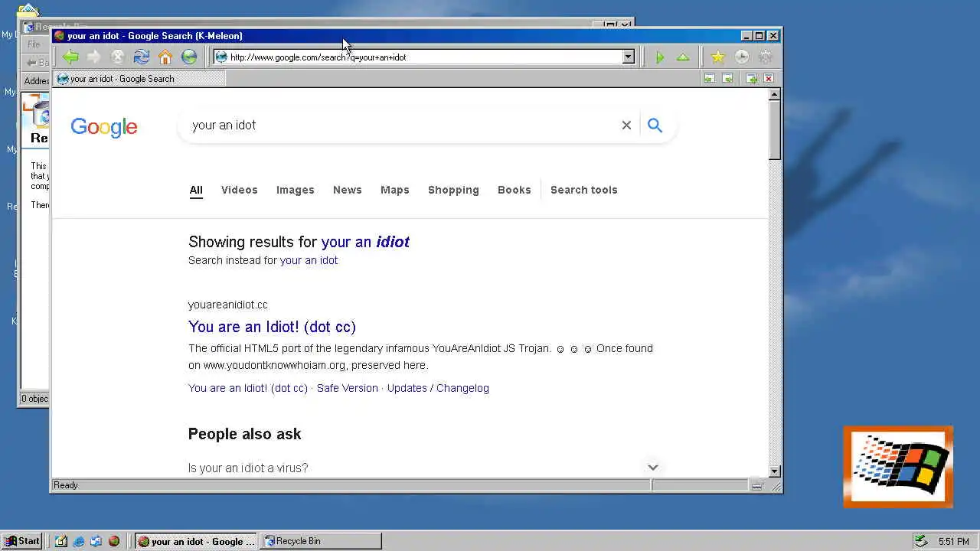
Task: Stop page loading in K-Meleon toolbar
Action: [118, 57]
